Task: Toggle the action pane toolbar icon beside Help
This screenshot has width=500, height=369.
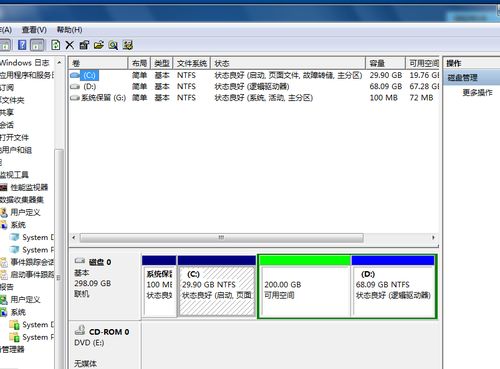Action: (37, 45)
